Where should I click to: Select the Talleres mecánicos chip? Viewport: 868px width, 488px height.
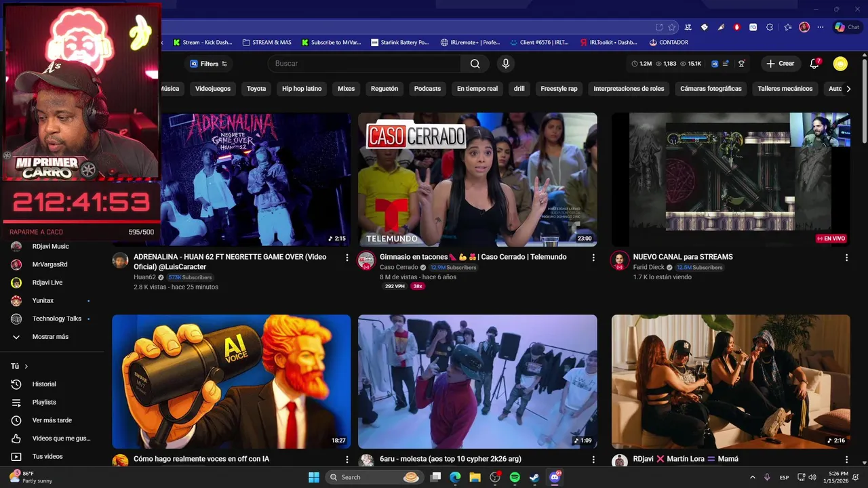click(x=785, y=89)
